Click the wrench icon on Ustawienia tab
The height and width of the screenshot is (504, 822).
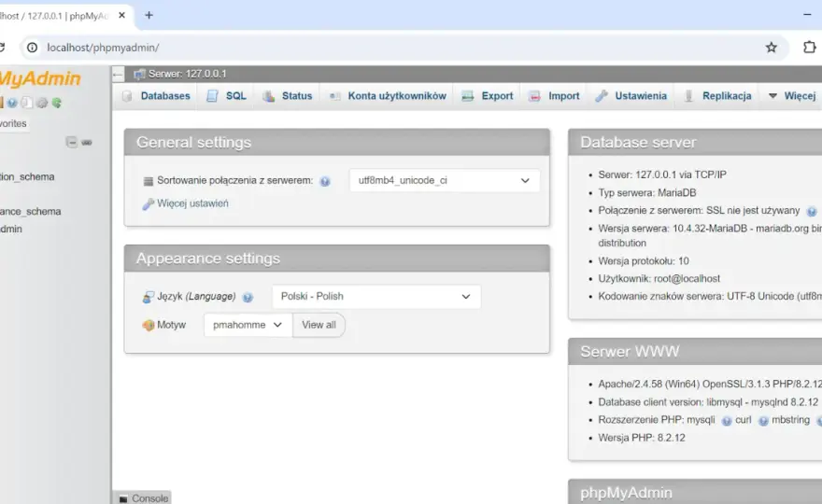602,96
